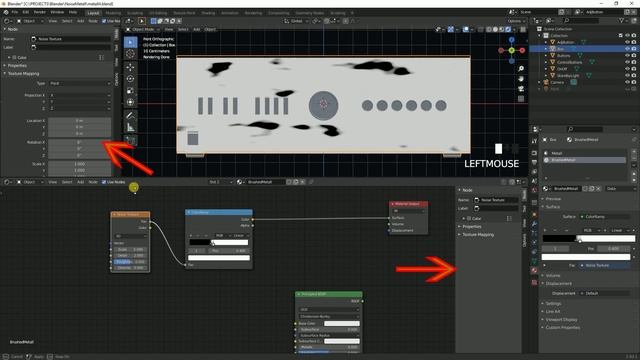Screen dimensions: 640x360
Task: Open the Modifier wrench properties tab icon
Action: pos(534,224)
